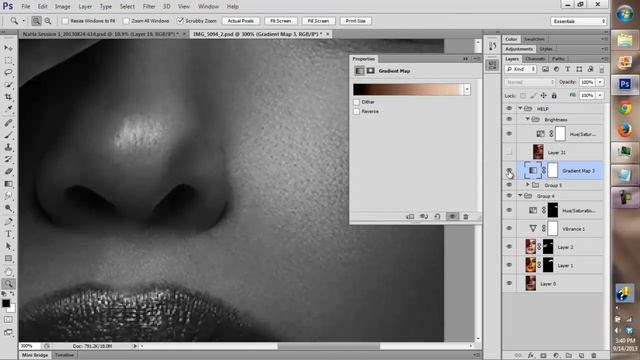The height and width of the screenshot is (360, 640).
Task: Select the Path Selection tool
Action: (x=8, y=246)
